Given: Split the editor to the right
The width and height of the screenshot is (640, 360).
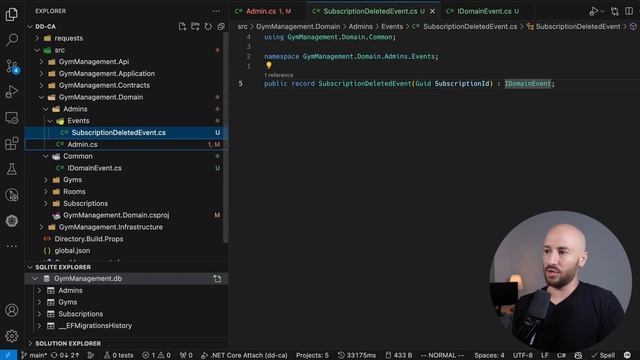Looking at the screenshot, I should pos(629,11).
